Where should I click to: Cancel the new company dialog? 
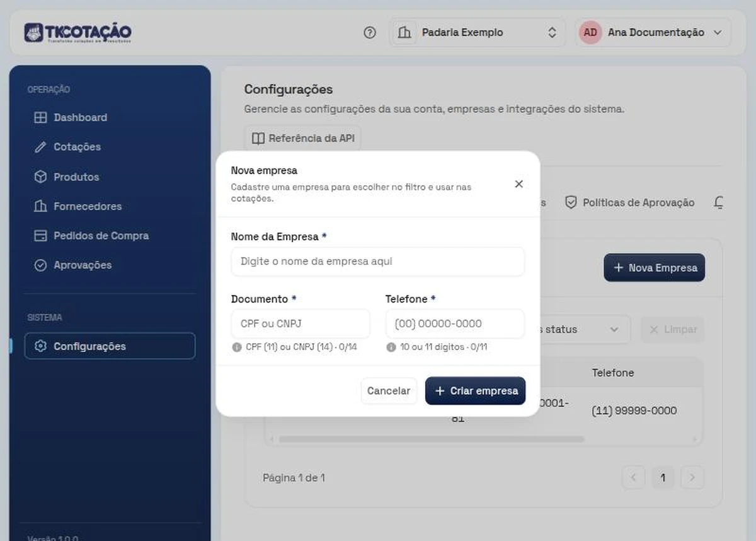389,391
